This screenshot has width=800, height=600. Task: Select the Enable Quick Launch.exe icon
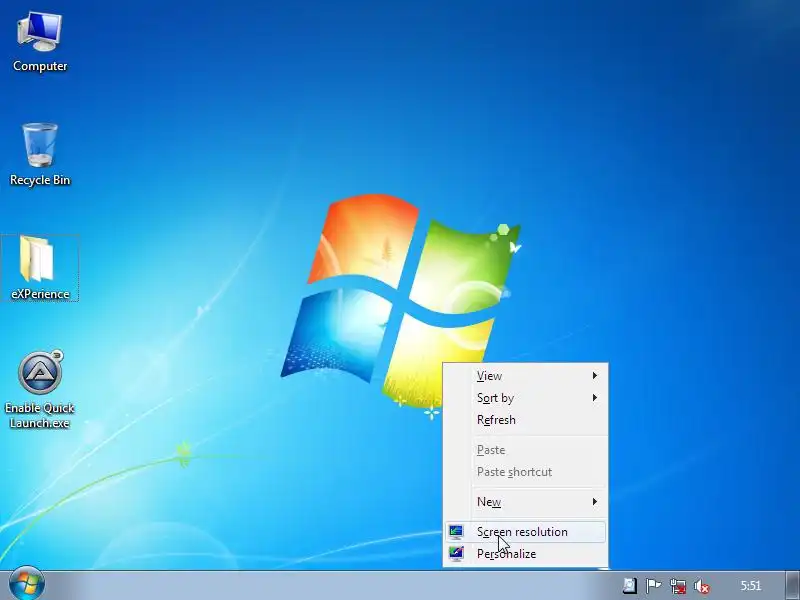40,389
